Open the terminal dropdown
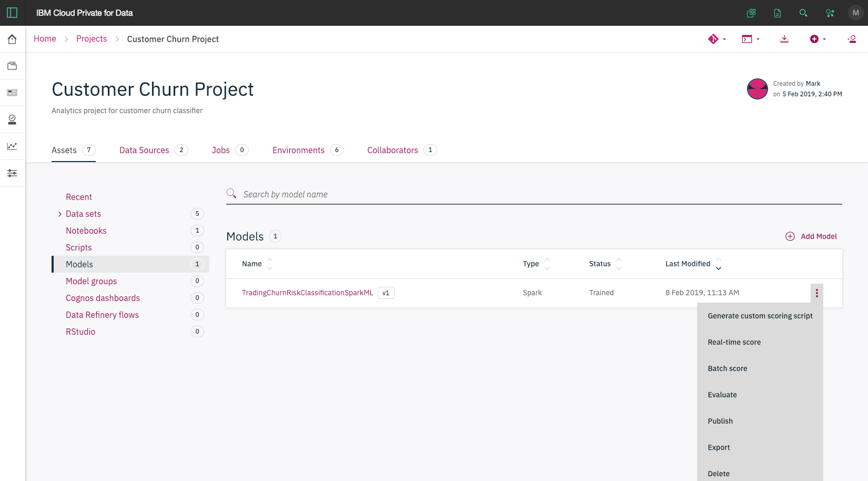868x481 pixels. [751, 39]
